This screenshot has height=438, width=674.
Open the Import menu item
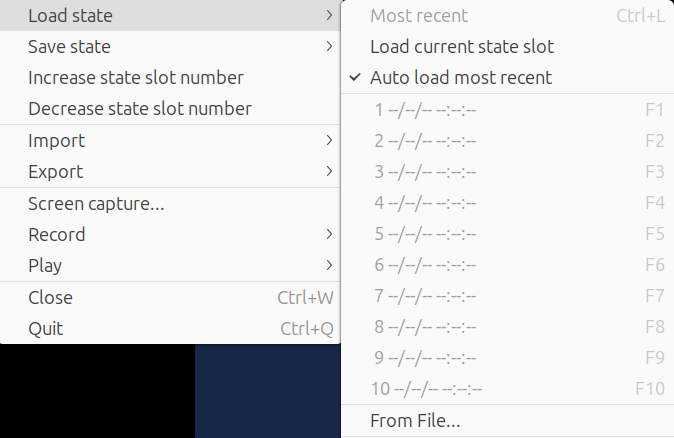tap(170, 141)
